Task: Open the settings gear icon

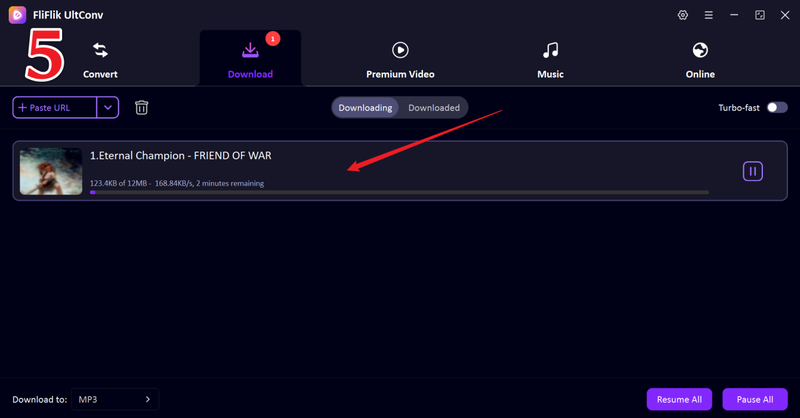Action: (x=683, y=15)
